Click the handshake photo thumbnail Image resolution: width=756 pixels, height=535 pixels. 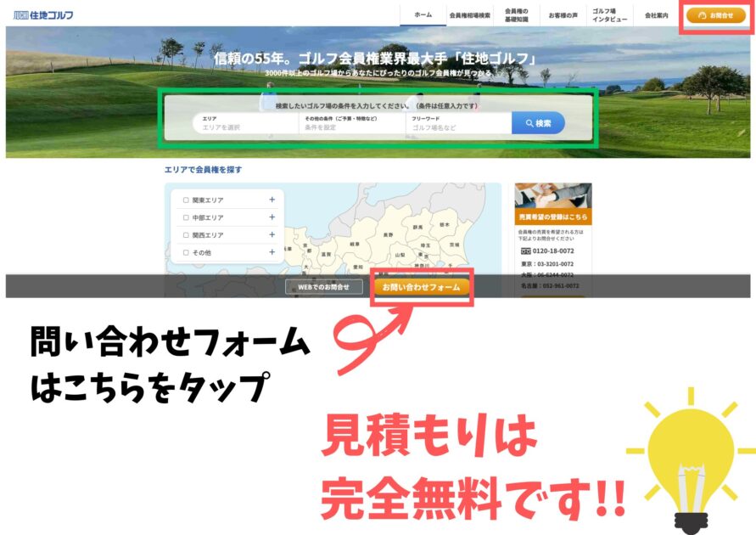pyautogui.click(x=553, y=196)
